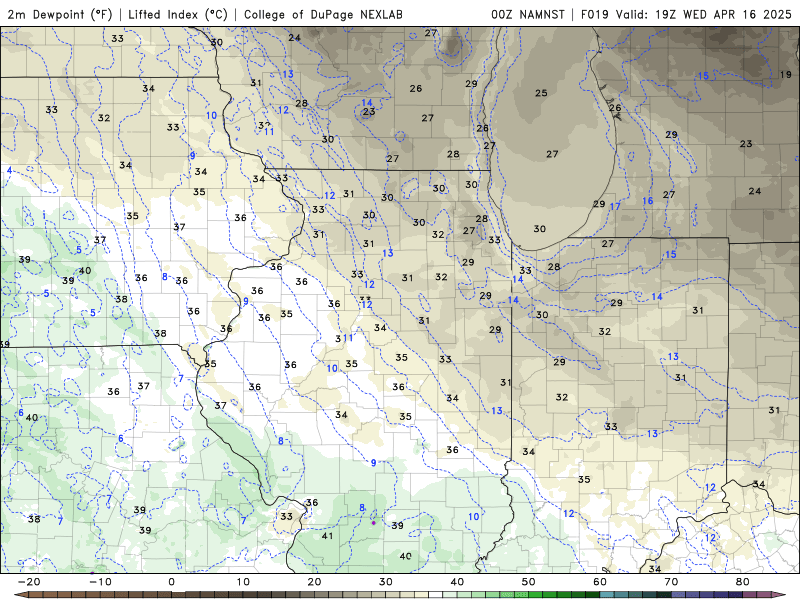Click the 50 label on color legend
This screenshot has height=600, width=800.
coord(529,582)
